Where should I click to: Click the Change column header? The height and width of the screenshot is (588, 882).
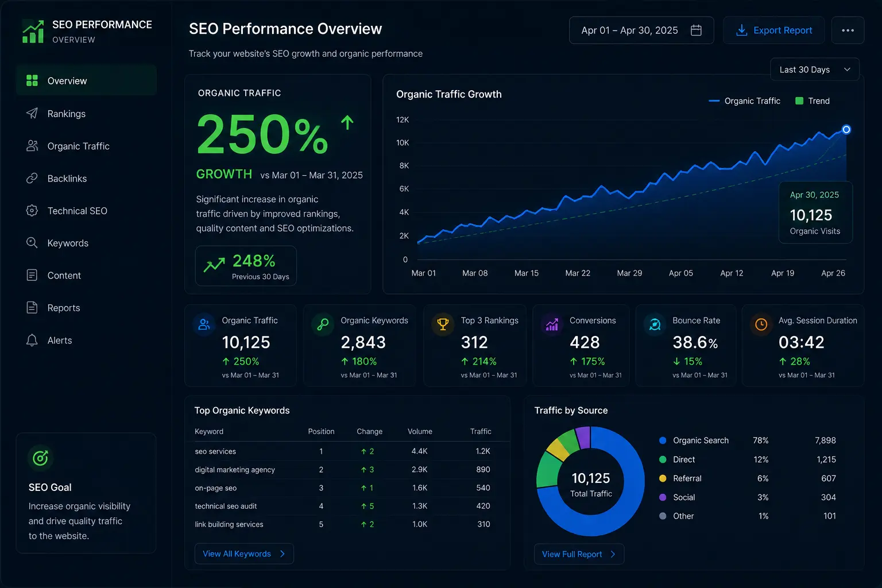[x=369, y=431]
